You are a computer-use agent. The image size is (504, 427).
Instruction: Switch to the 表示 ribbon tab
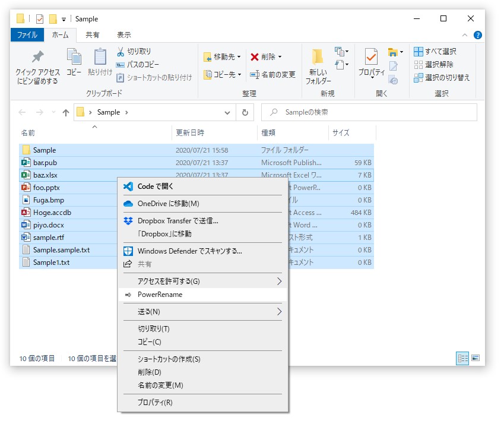coord(124,34)
